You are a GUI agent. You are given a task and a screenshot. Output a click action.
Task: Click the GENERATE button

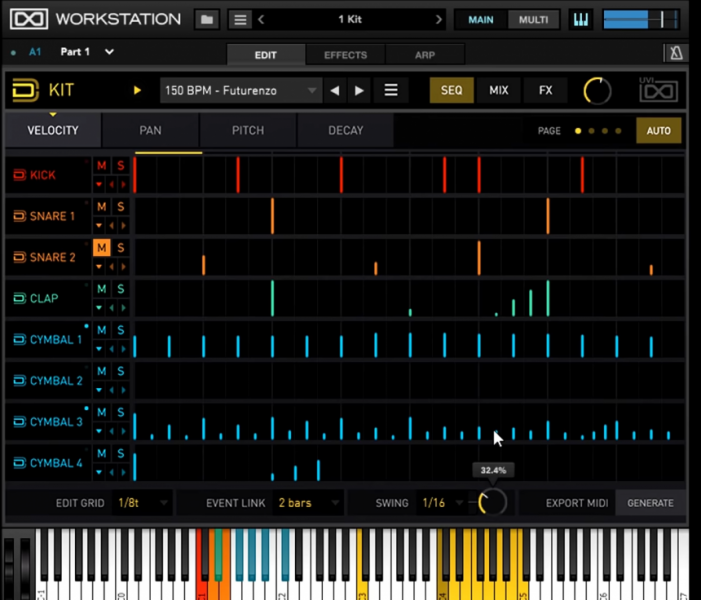650,503
